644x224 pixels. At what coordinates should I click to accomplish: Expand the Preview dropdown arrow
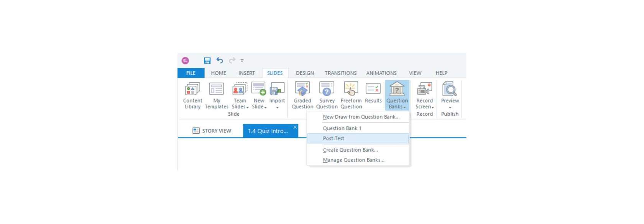450,108
